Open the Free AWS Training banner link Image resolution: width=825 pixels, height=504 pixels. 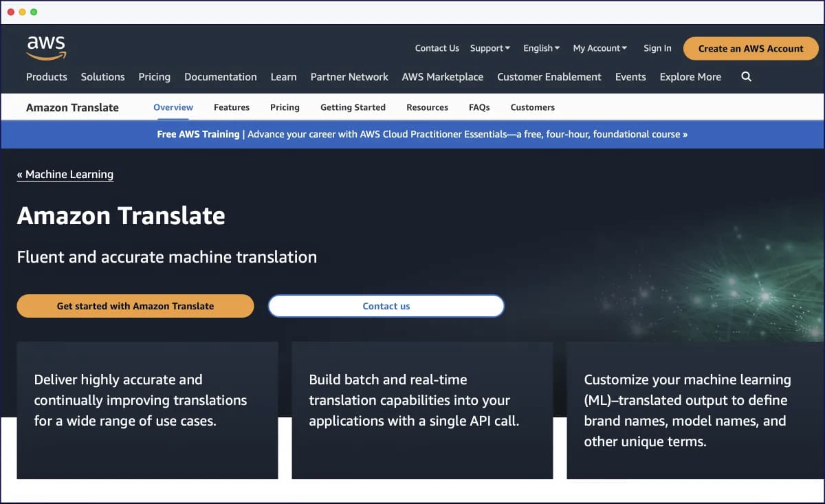pos(422,134)
